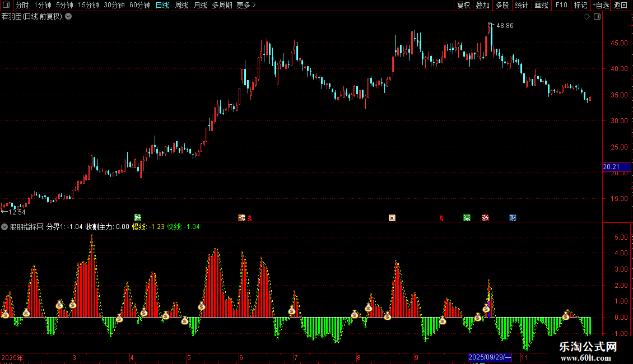
Task: Click the green 跌 event marker
Action: pos(138,217)
